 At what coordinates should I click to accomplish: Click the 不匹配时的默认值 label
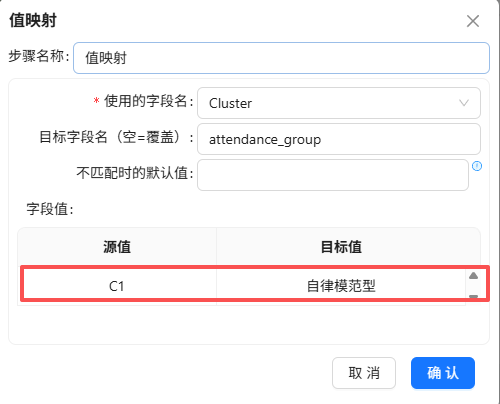point(135,173)
